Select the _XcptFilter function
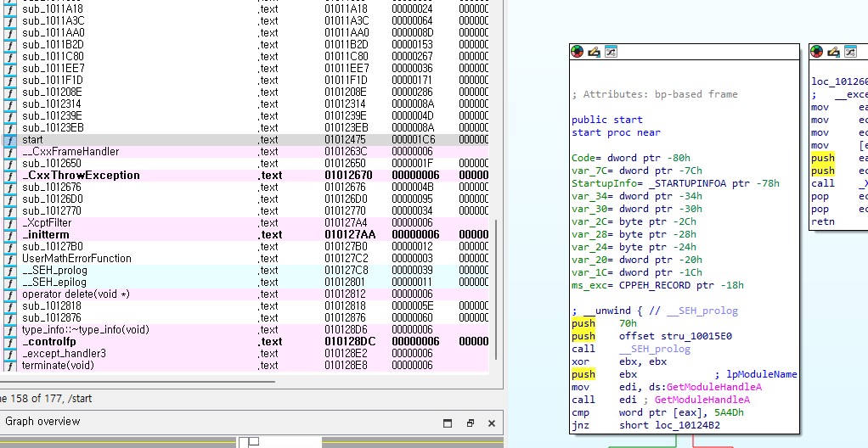The width and height of the screenshot is (868, 448). [245, 223]
